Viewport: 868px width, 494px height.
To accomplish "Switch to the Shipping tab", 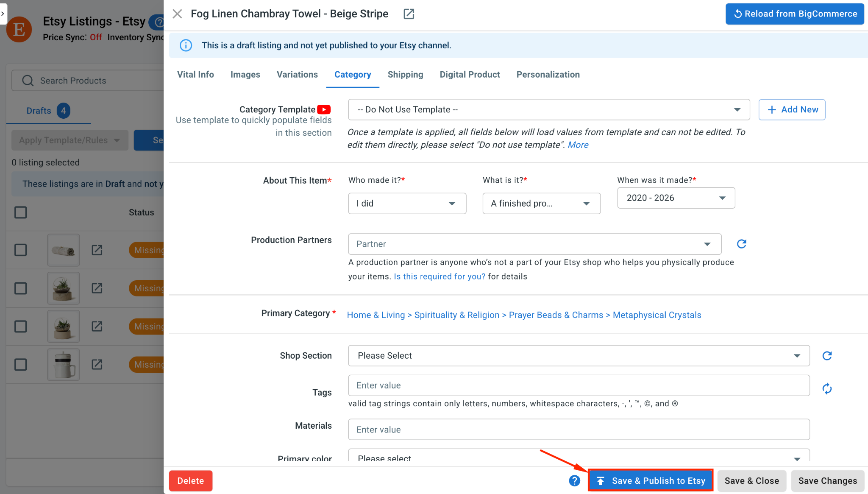I will [x=405, y=75].
